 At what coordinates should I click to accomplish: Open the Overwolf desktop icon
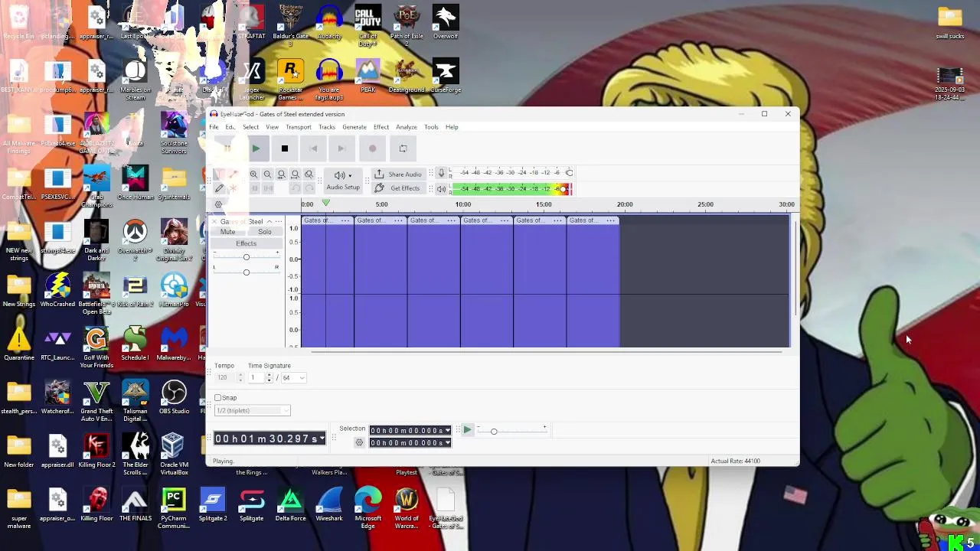pyautogui.click(x=446, y=22)
